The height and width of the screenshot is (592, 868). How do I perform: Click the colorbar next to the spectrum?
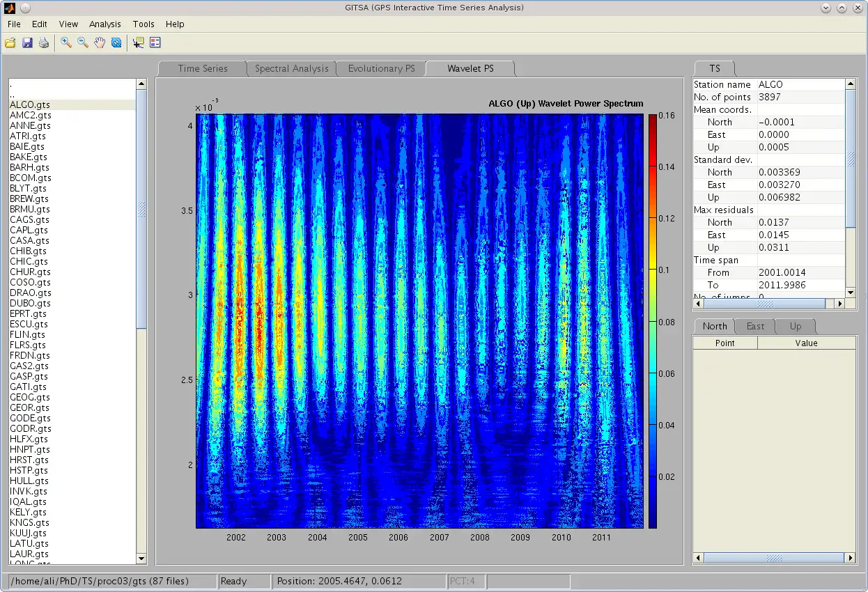(x=652, y=320)
